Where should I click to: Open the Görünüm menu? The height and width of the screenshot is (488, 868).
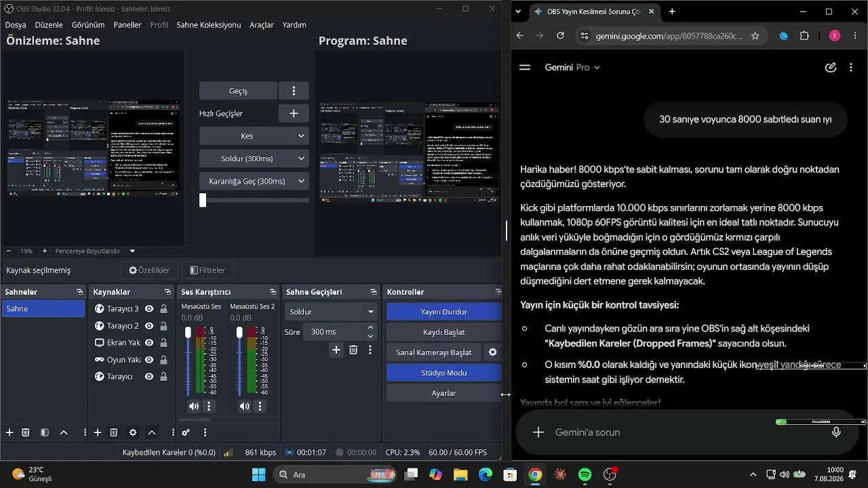click(x=88, y=25)
